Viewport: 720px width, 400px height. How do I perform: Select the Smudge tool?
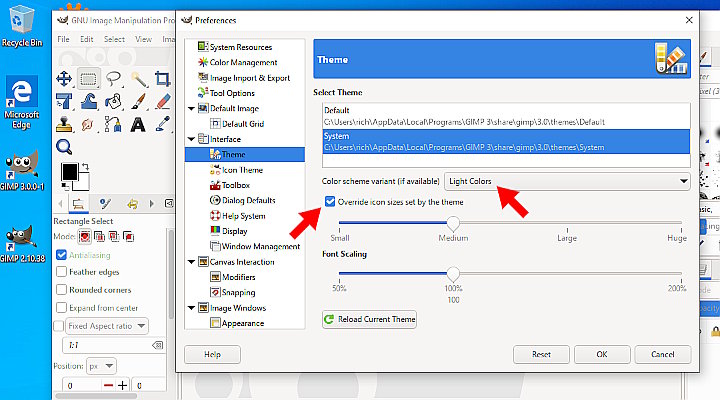[x=87, y=124]
